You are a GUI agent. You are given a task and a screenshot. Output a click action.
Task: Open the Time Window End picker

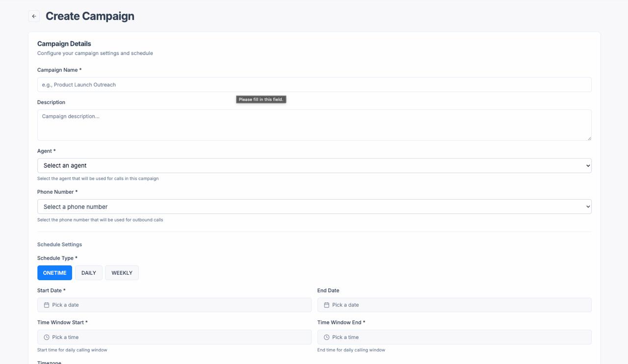[454, 337]
